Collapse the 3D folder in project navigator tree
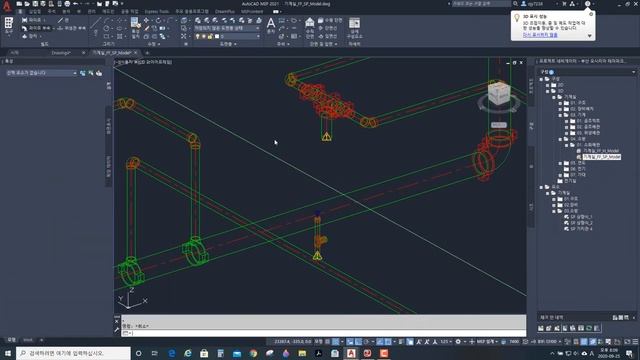This screenshot has width=640, height=360. coord(548,91)
